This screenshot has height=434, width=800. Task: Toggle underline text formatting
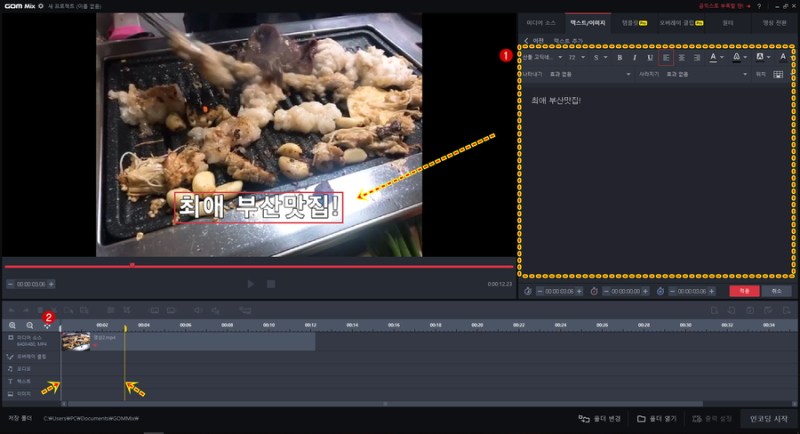pyautogui.click(x=650, y=58)
